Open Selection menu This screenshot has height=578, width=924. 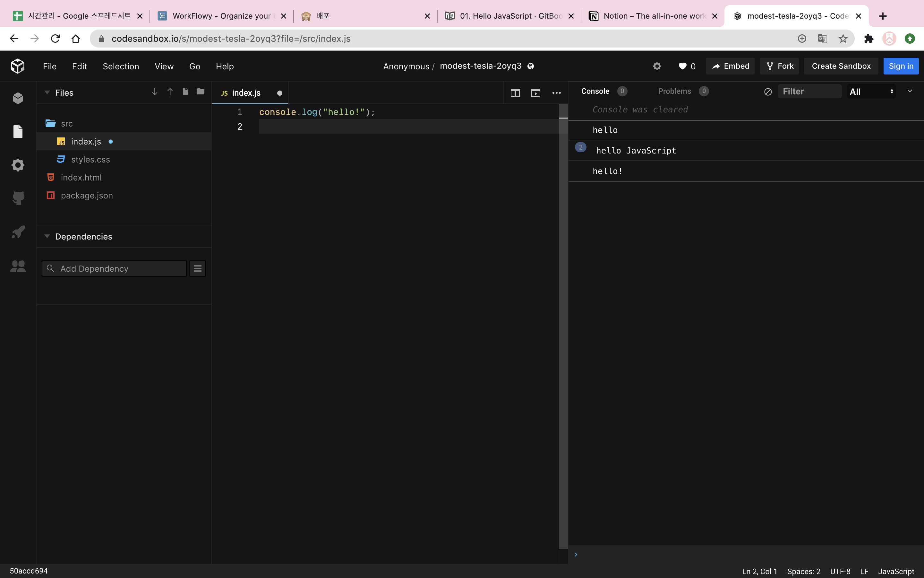click(121, 66)
